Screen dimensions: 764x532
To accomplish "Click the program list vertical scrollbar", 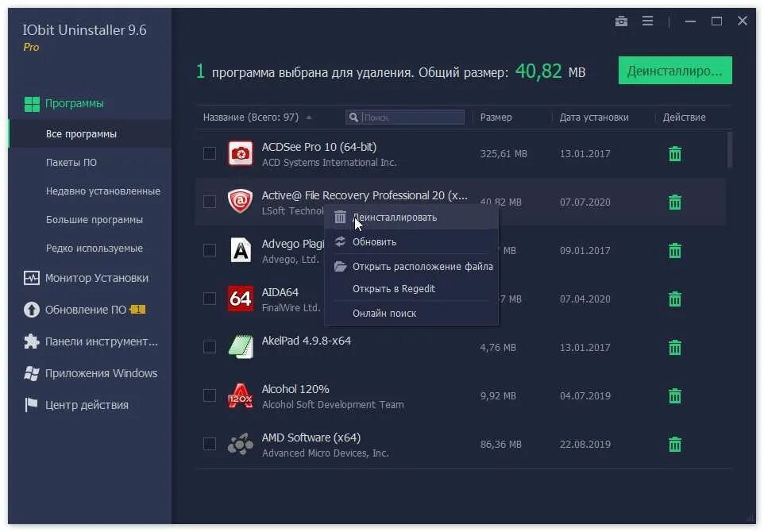I will click(x=729, y=150).
